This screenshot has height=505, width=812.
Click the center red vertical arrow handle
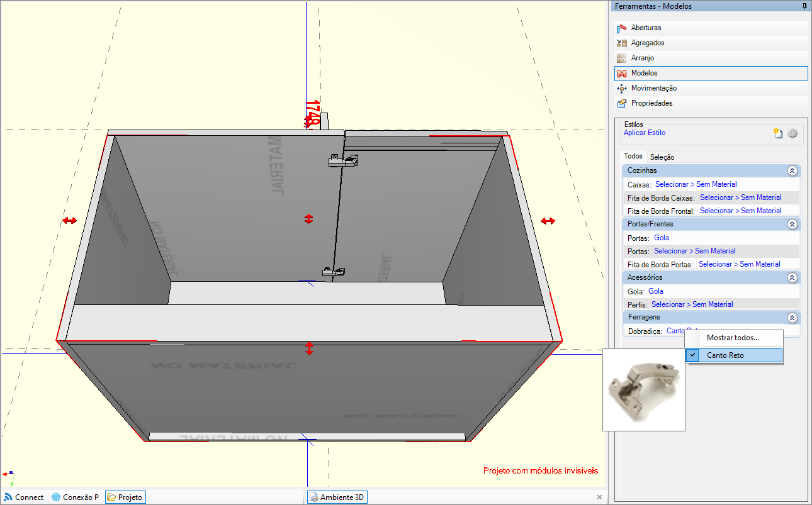coord(308,219)
